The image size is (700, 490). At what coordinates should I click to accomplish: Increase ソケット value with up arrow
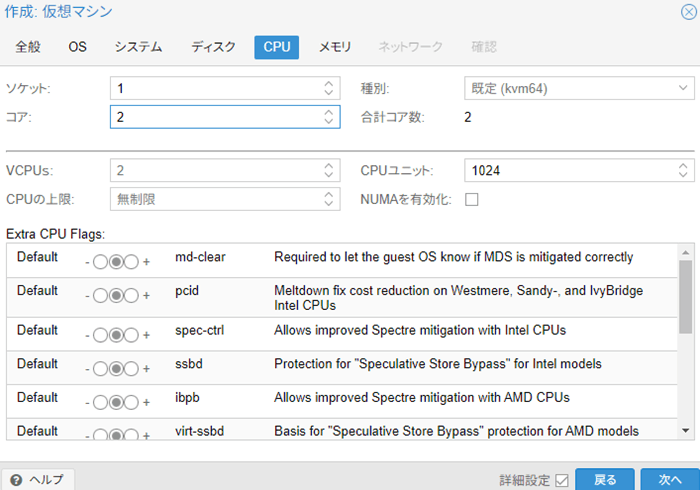329,83
